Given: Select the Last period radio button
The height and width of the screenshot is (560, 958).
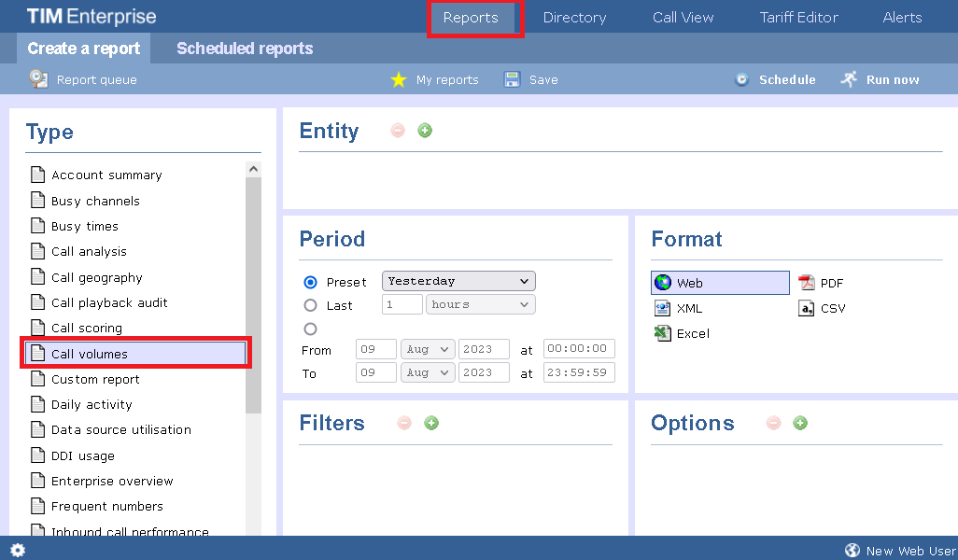Looking at the screenshot, I should [x=311, y=305].
